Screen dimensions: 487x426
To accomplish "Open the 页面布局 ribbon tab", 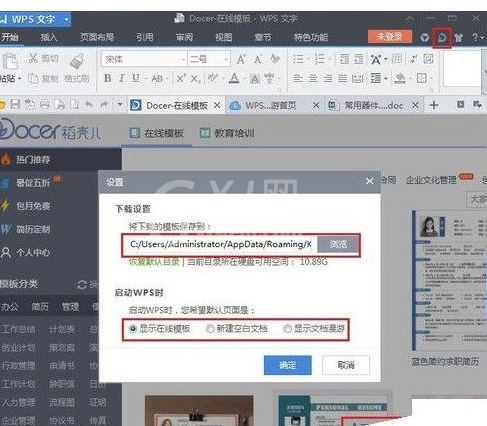I will tap(97, 37).
